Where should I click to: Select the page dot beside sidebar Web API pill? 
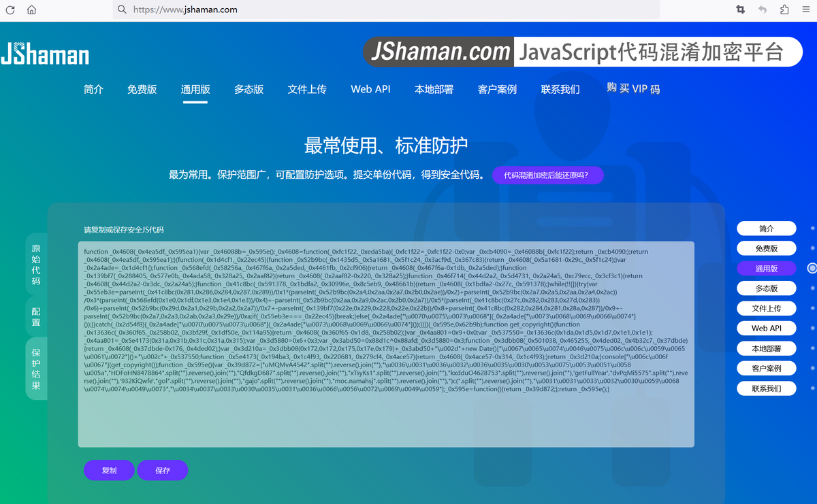[x=813, y=329]
